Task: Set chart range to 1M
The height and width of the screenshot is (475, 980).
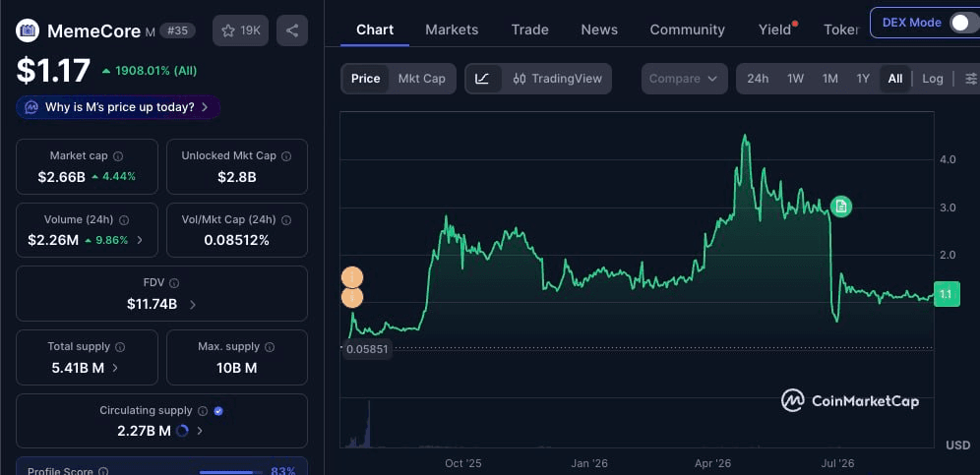Action: [830, 79]
